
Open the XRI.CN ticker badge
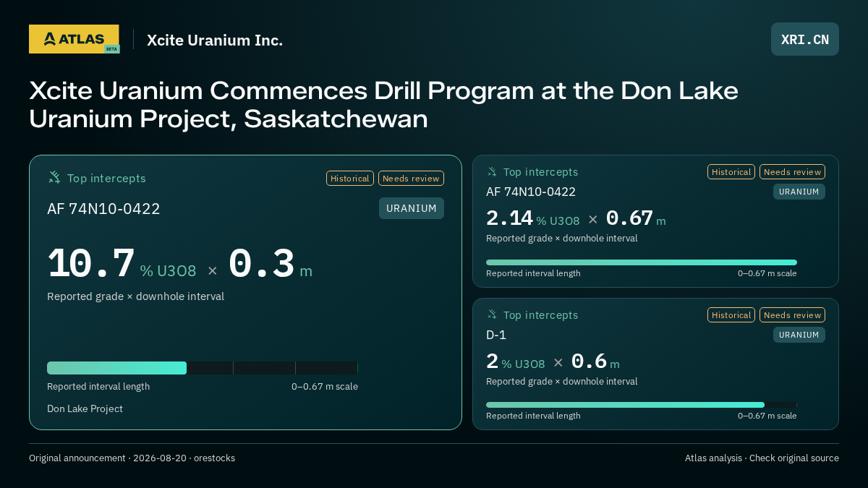pos(805,39)
